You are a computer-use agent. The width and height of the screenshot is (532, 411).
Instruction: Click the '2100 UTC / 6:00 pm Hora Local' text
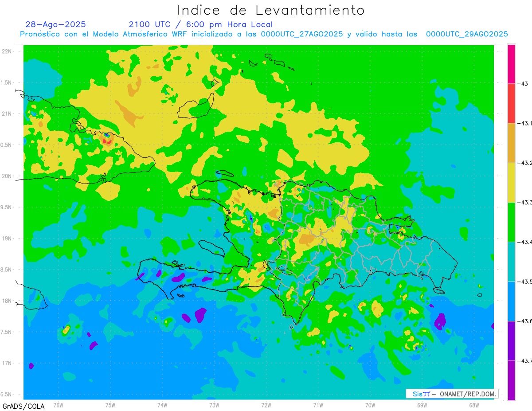[x=201, y=24]
